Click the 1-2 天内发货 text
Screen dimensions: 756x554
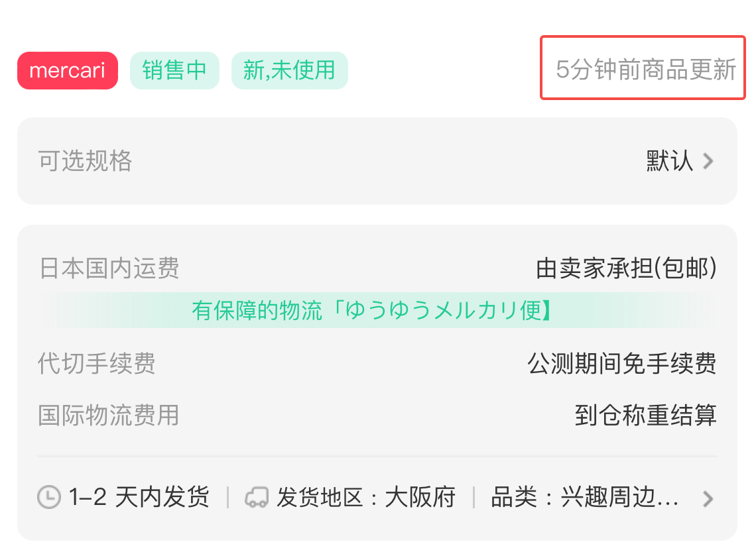139,496
